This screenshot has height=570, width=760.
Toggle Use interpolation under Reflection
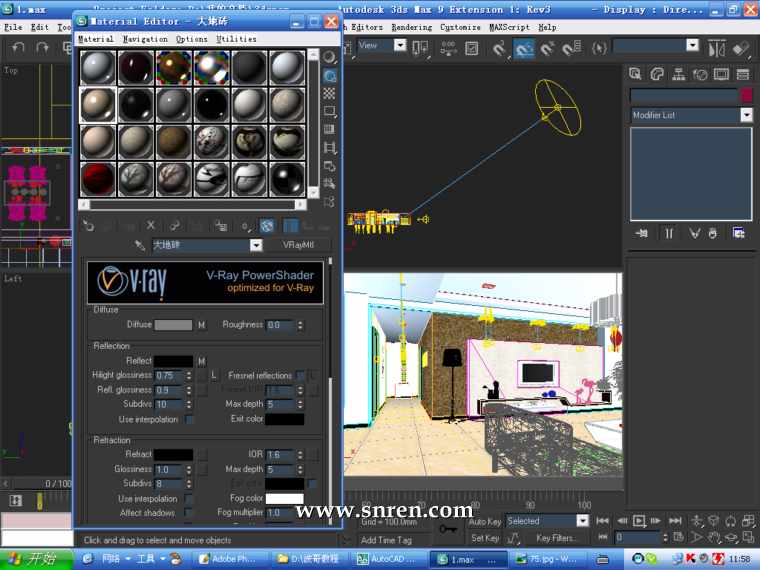tap(190, 419)
